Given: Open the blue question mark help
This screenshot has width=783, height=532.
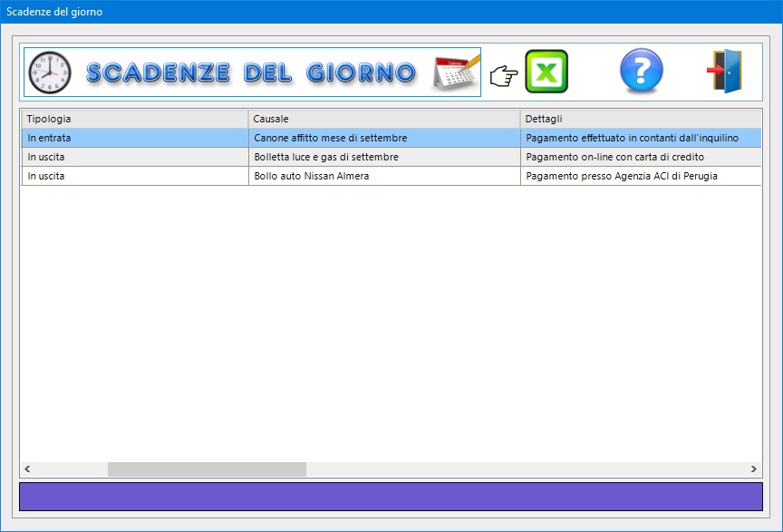Looking at the screenshot, I should click(x=642, y=71).
